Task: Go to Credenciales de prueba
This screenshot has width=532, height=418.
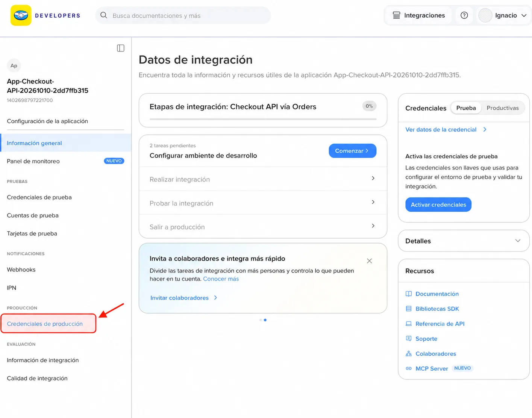Action: (39, 197)
